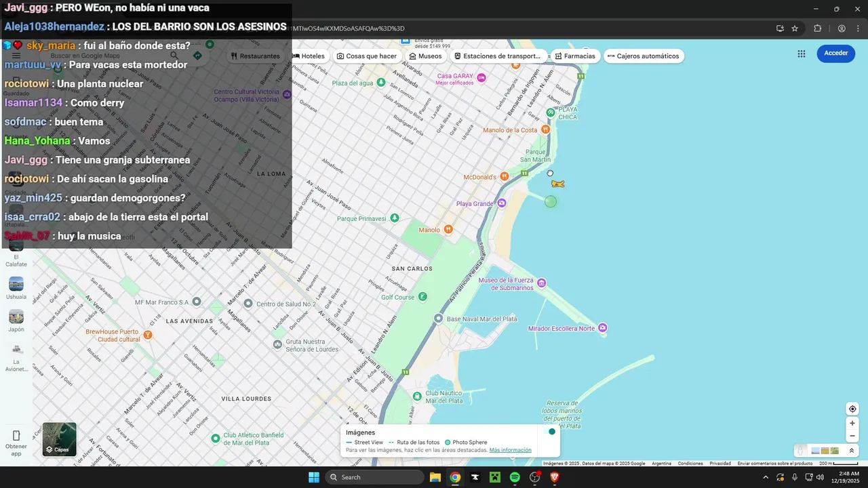
Task: Select the BrewHouse Puerto restaurant pin
Action: pos(148,335)
